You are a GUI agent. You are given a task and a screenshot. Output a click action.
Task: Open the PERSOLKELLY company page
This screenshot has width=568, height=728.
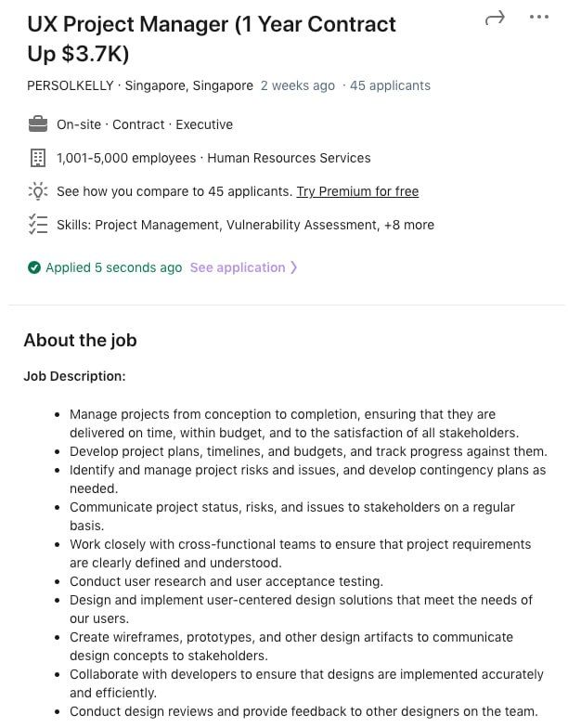click(71, 85)
